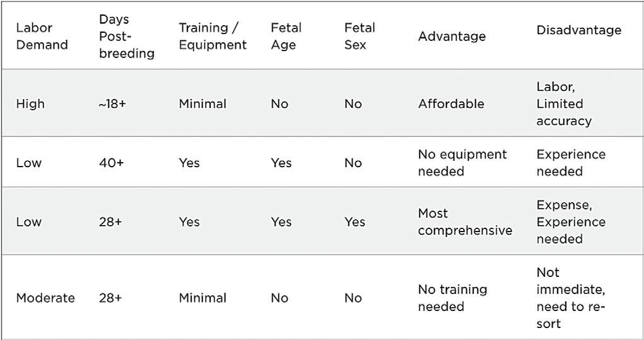The image size is (644, 340).
Task: Click the "Advantage" column header
Action: 452,37
